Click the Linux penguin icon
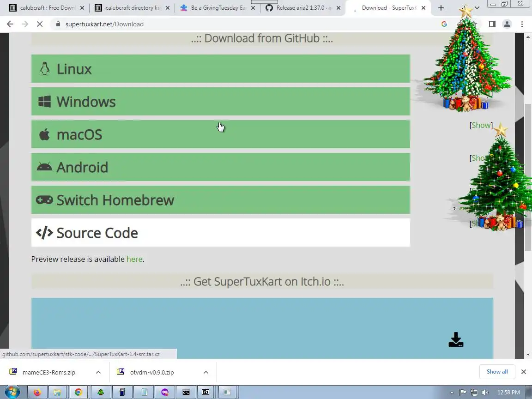This screenshot has height=399, width=532. (44, 69)
